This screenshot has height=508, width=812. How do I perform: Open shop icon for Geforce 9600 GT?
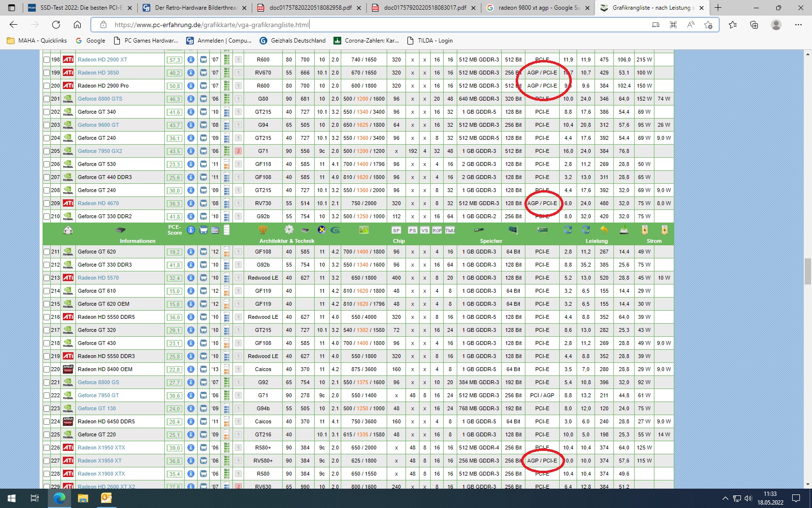[x=203, y=125]
